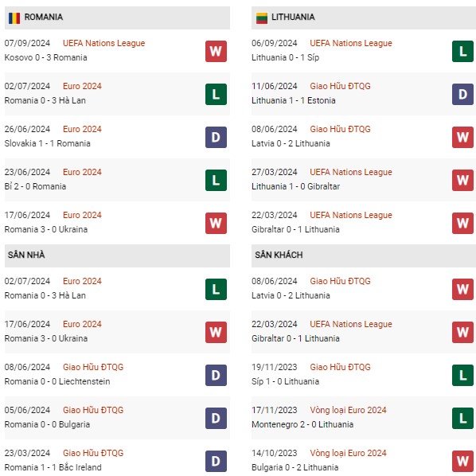Click the Lithuania flag icon
The height and width of the screenshot is (476, 476).
pos(262,18)
